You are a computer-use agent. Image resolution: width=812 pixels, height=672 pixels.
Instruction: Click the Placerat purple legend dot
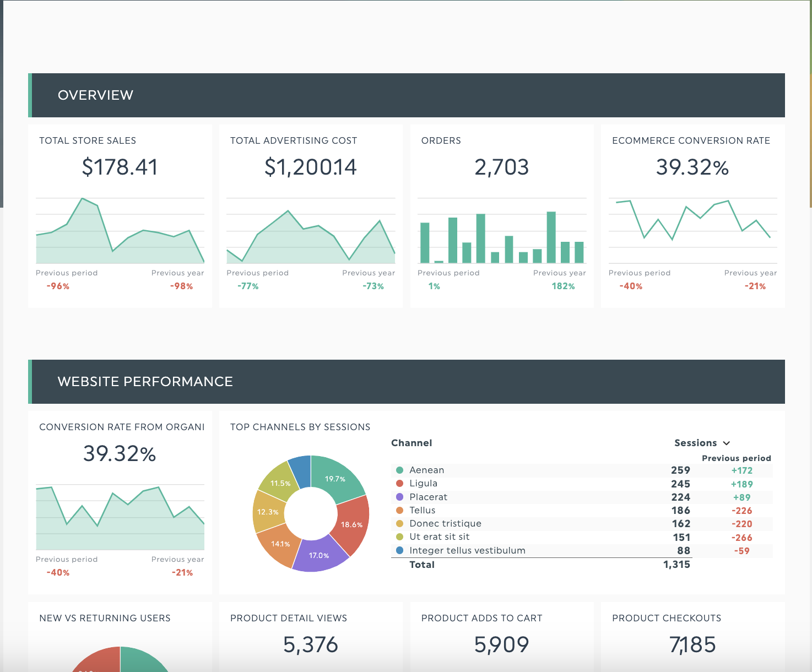pyautogui.click(x=400, y=497)
